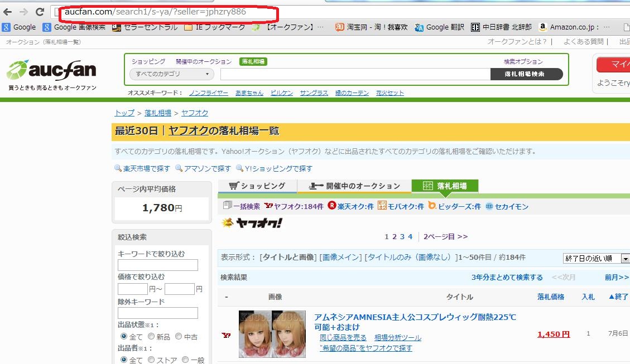
Task: Click the 落札相場検索 search button
Action: pyautogui.click(x=526, y=74)
